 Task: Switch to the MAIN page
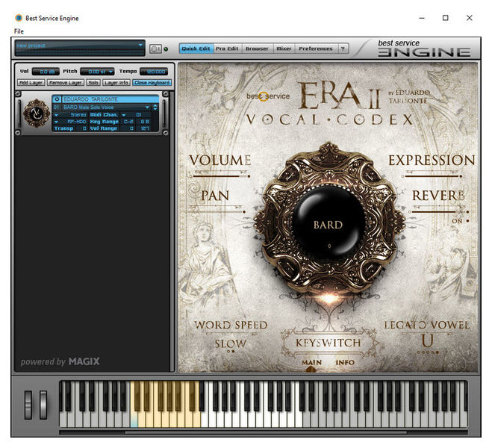[x=311, y=362]
